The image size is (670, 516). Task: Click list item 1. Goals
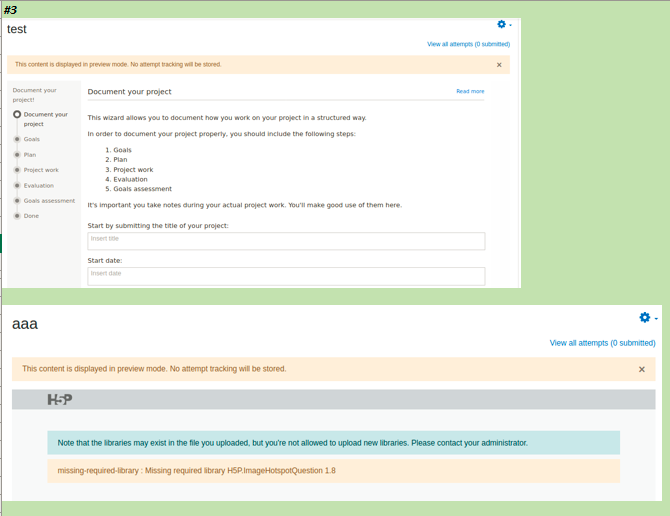tap(118, 150)
